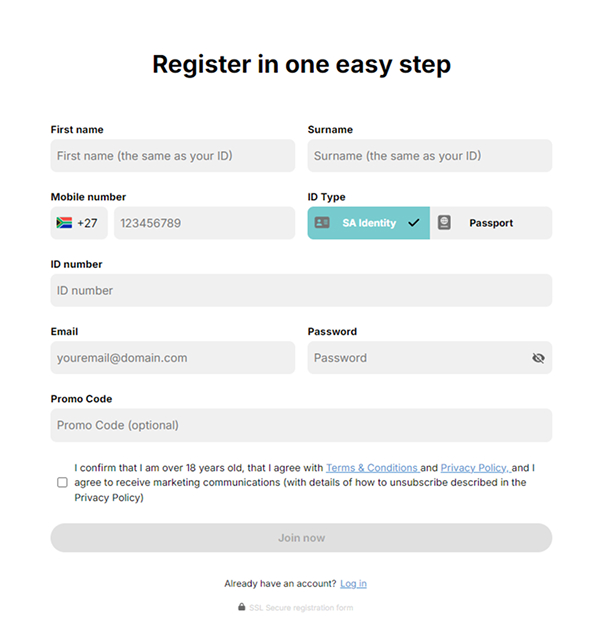
Task: Click the Promo Code optional field
Action: pyautogui.click(x=301, y=425)
